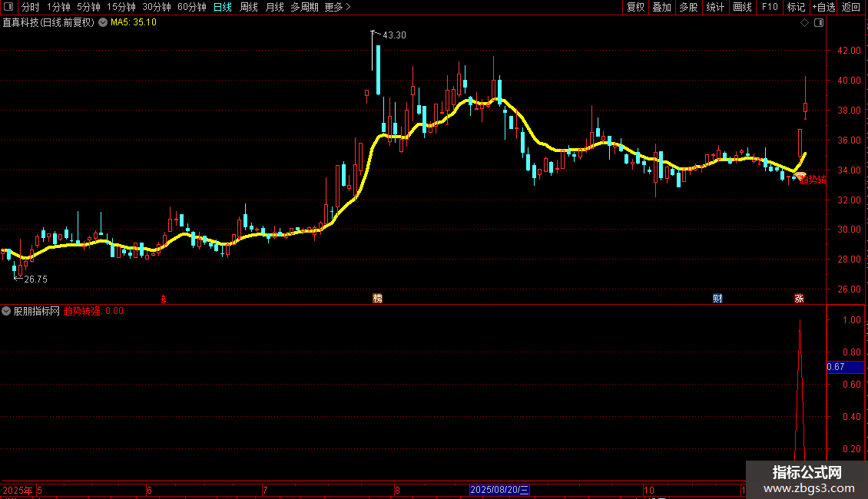Click the 标记 mark button
The image size is (868, 499).
[796, 7]
